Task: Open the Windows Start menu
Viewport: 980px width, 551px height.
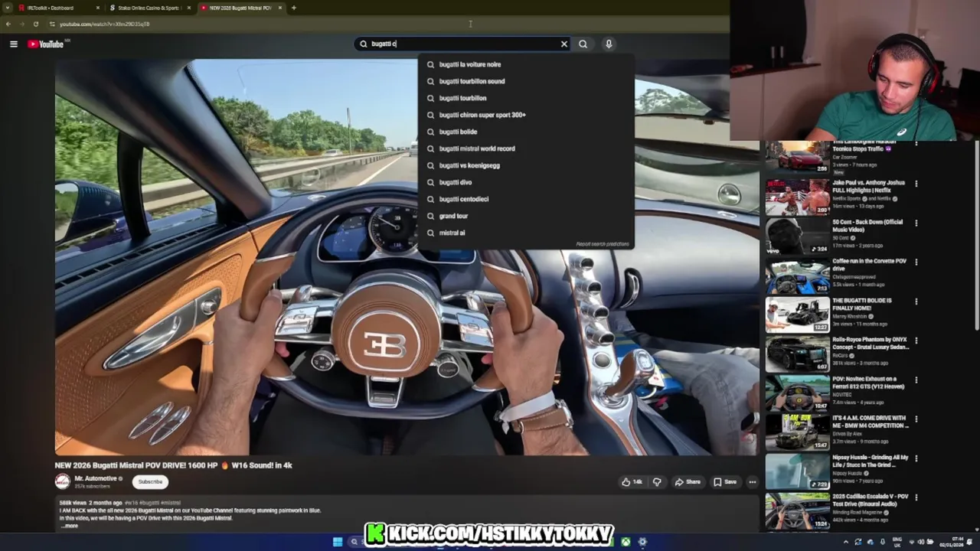Action: pyautogui.click(x=338, y=542)
